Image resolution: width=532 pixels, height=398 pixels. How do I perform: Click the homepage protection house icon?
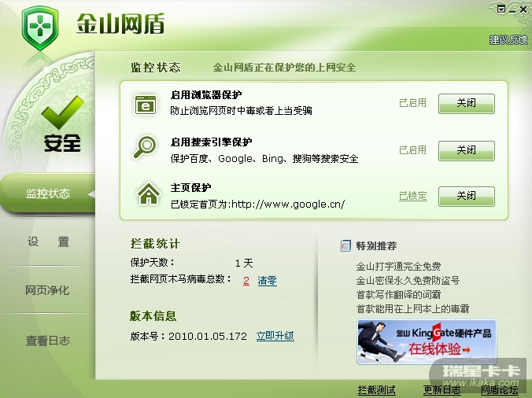[x=148, y=193]
